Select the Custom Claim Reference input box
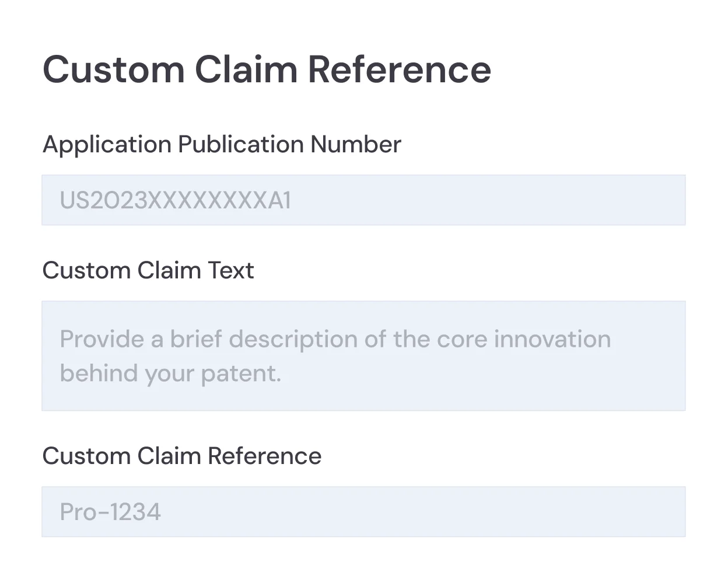728x579 pixels. 363,512
